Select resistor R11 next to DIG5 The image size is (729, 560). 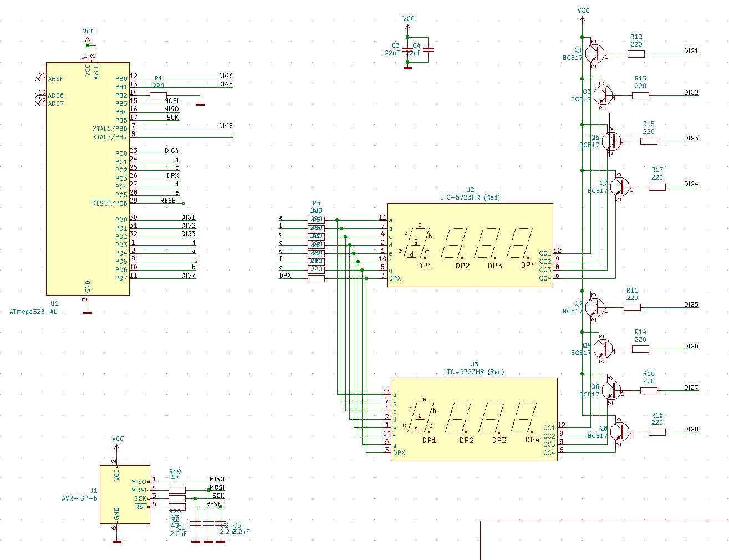tap(632, 307)
